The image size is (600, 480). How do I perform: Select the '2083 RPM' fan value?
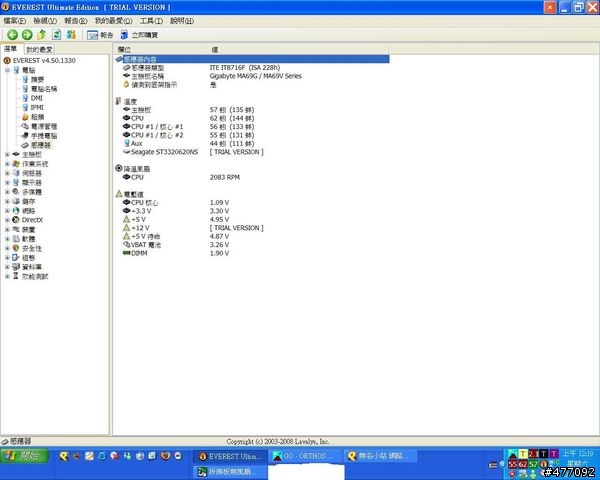click(225, 177)
